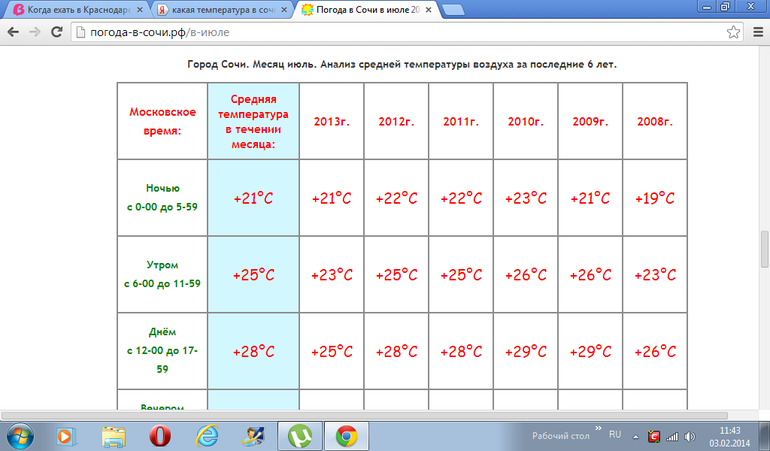This screenshot has width=770, height=451.
Task: Switch to the 'Когда ехать в Краснодар' tab
Action: [72, 9]
